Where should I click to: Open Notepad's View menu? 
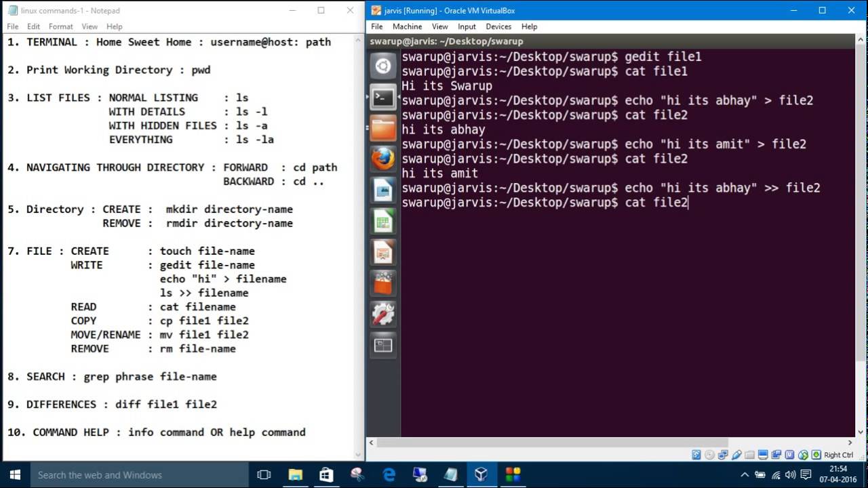click(x=90, y=26)
